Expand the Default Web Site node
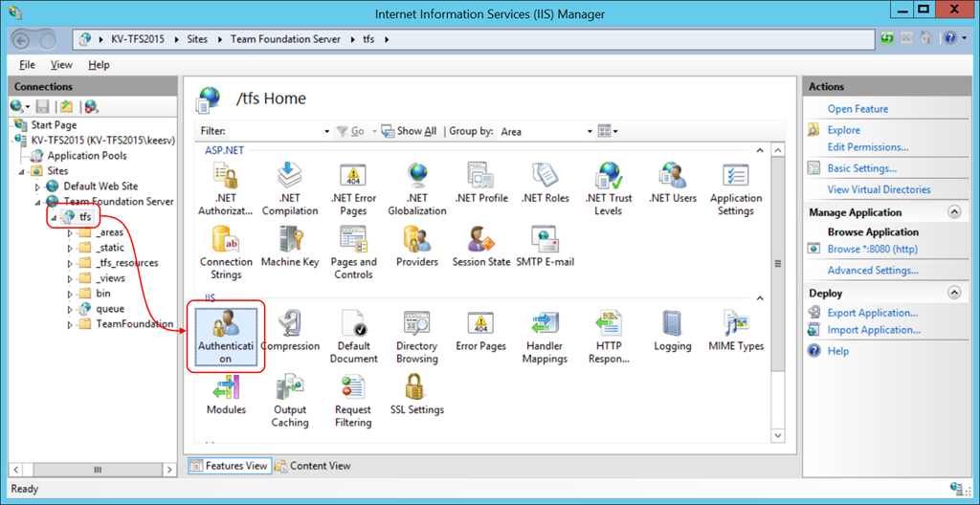Image resolution: width=980 pixels, height=505 pixels. [x=37, y=187]
